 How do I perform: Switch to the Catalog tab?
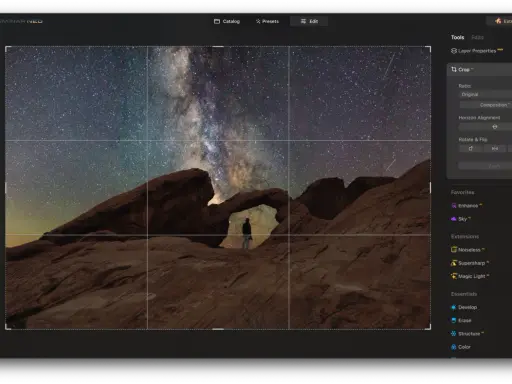[227, 21]
